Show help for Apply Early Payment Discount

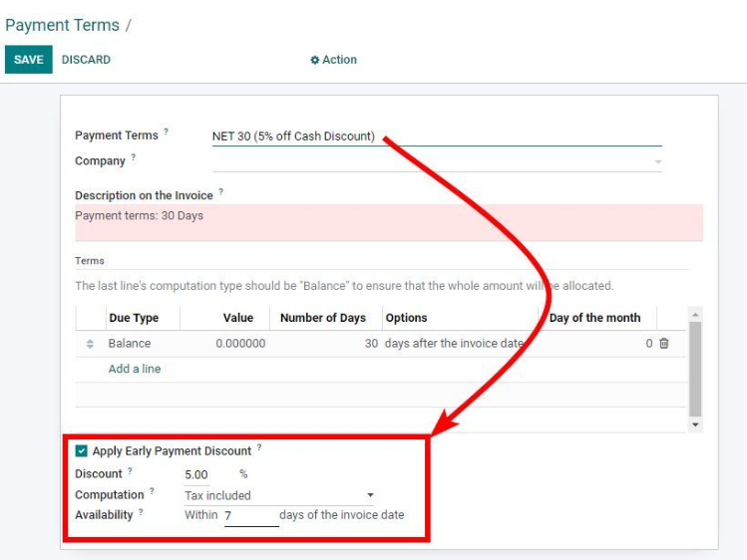point(259,447)
